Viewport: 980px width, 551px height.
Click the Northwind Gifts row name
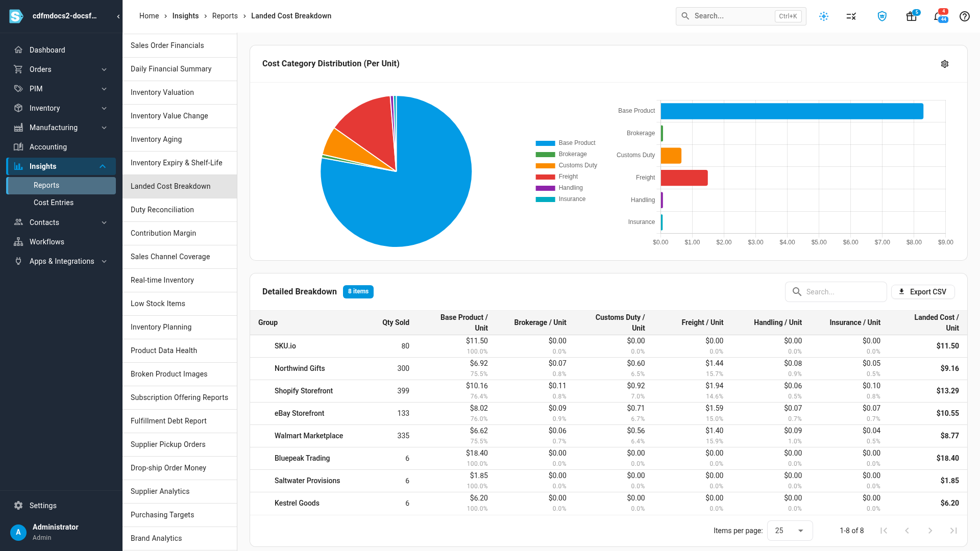(x=300, y=368)
